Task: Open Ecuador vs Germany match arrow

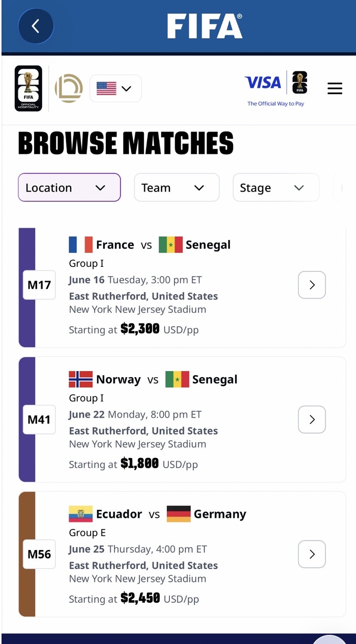Action: [x=312, y=554]
